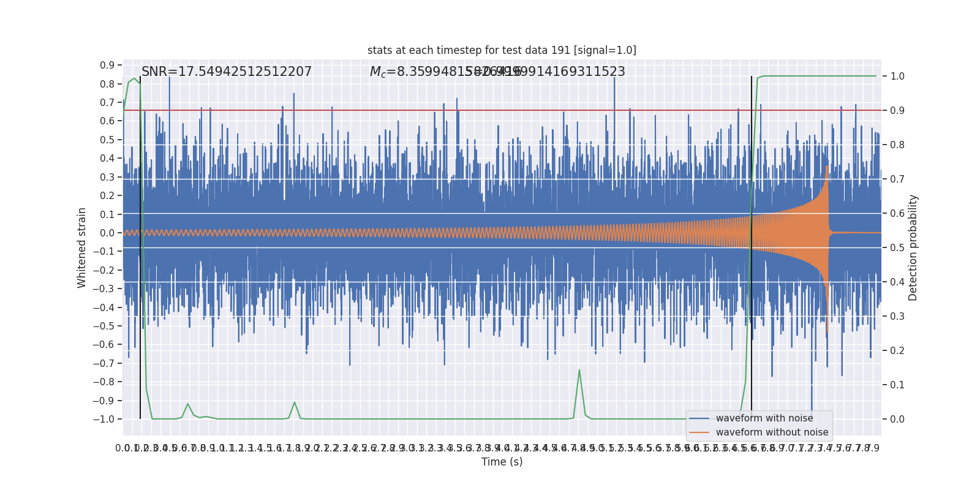Click the plot title for test data 191
Image resolution: width=980 pixels, height=490 pixels.
[x=502, y=50]
